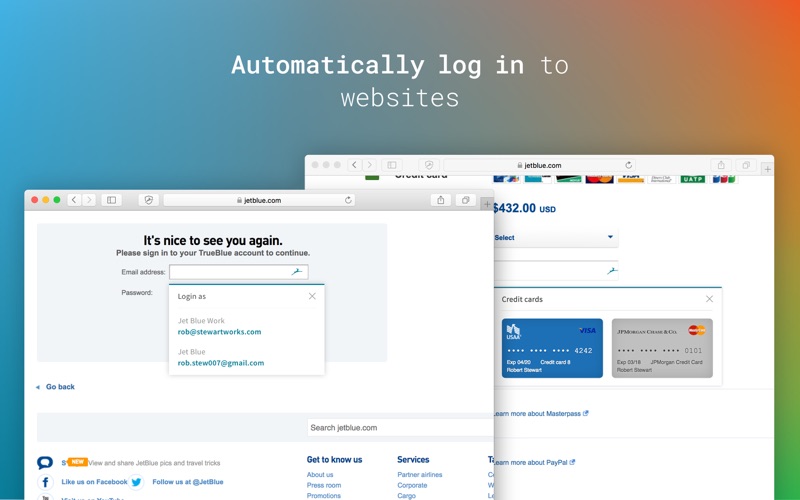Click address bar jetblue.com in front window

click(x=259, y=200)
